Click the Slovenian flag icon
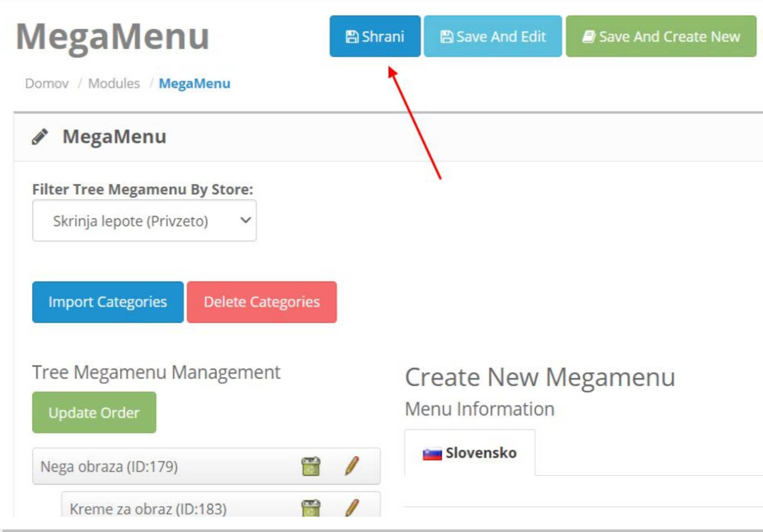The height and width of the screenshot is (532, 763). (x=432, y=453)
